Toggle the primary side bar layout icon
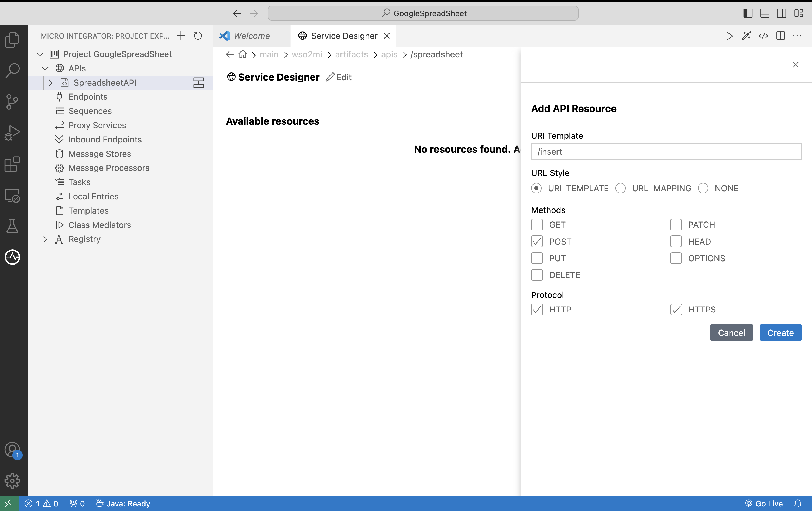Screen dimensions: 812x511 [748, 13]
